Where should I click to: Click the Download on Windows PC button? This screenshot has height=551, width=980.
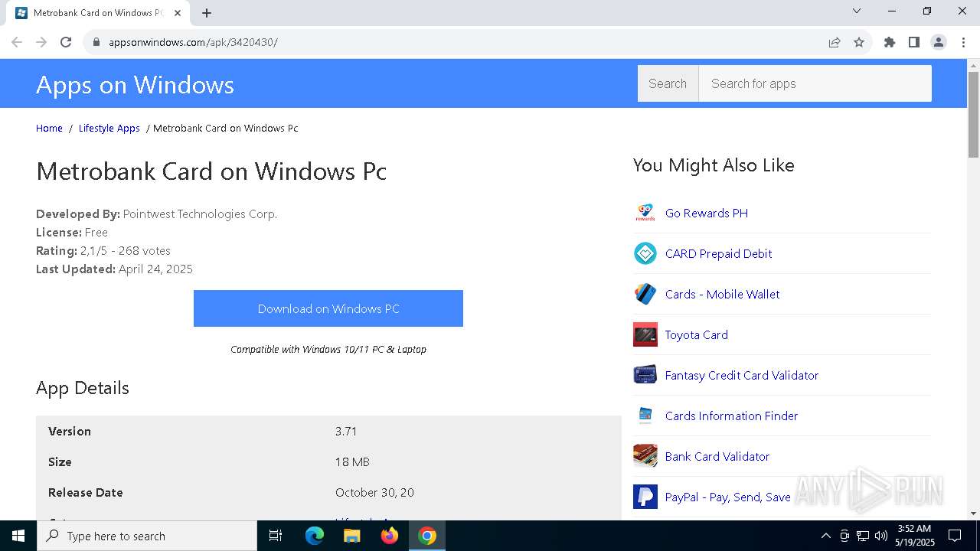coord(328,308)
